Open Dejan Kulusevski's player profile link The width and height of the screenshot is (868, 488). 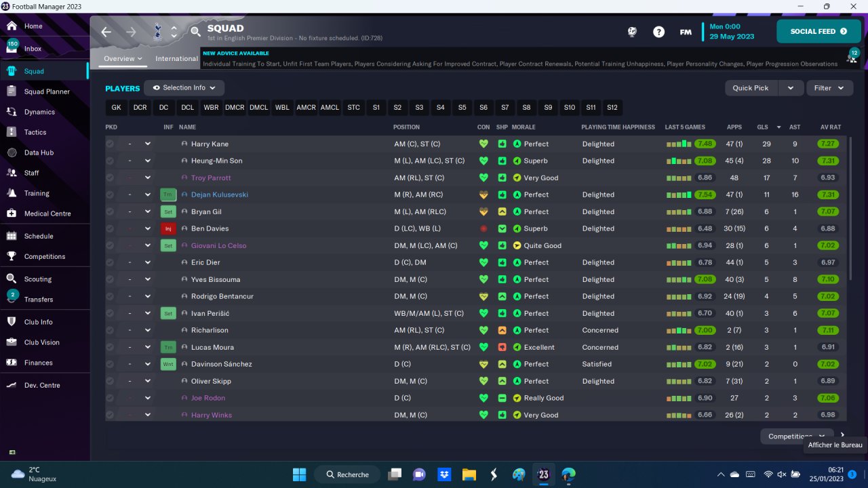coord(220,195)
